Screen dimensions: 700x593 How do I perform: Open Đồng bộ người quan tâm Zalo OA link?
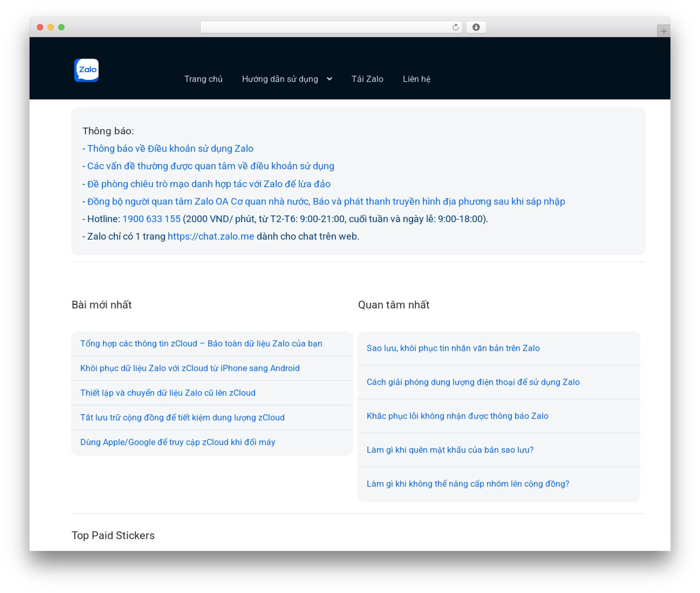tap(326, 201)
